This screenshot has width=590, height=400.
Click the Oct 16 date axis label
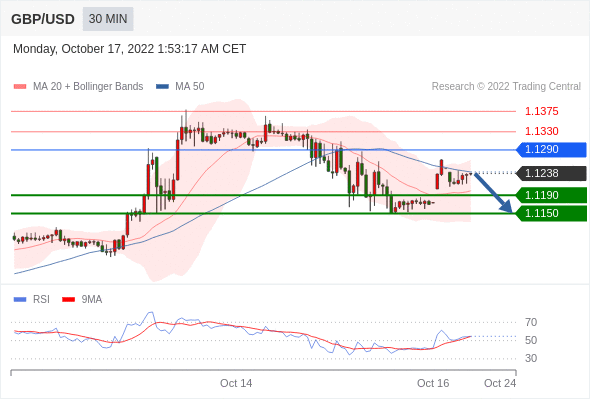(433, 383)
